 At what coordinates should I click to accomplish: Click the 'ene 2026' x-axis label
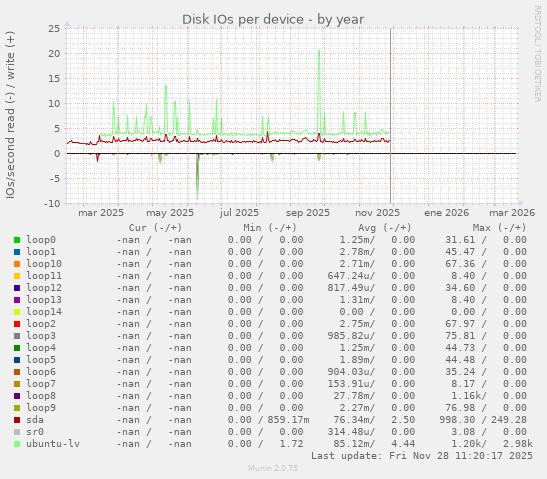447,213
